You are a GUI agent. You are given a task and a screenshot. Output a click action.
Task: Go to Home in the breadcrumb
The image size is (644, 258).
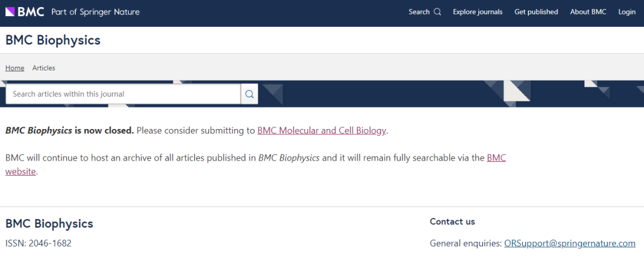click(15, 68)
